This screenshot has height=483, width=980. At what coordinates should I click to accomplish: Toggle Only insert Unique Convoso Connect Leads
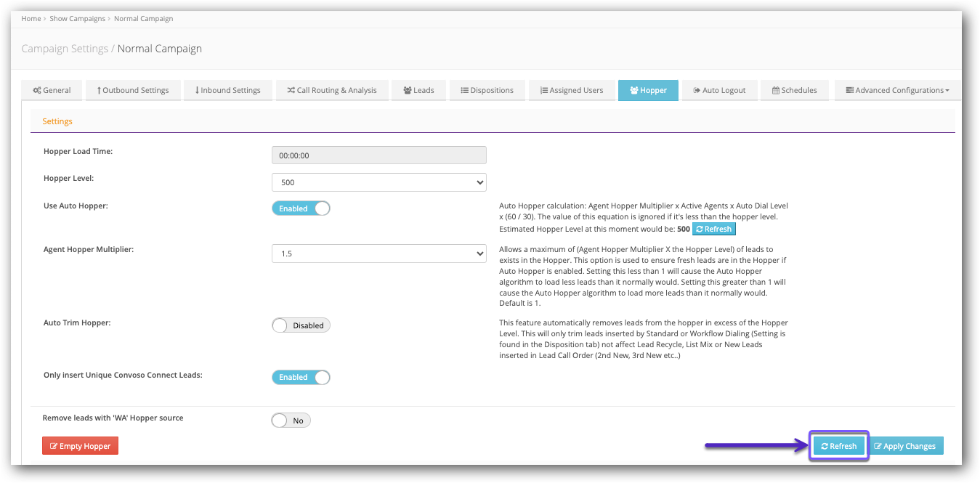tap(301, 377)
